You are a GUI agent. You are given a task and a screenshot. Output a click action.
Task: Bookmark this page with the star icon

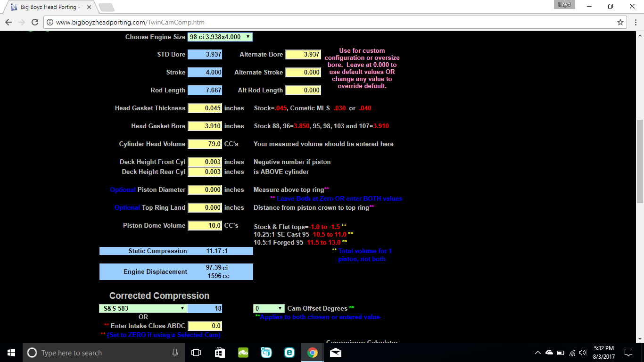620,22
